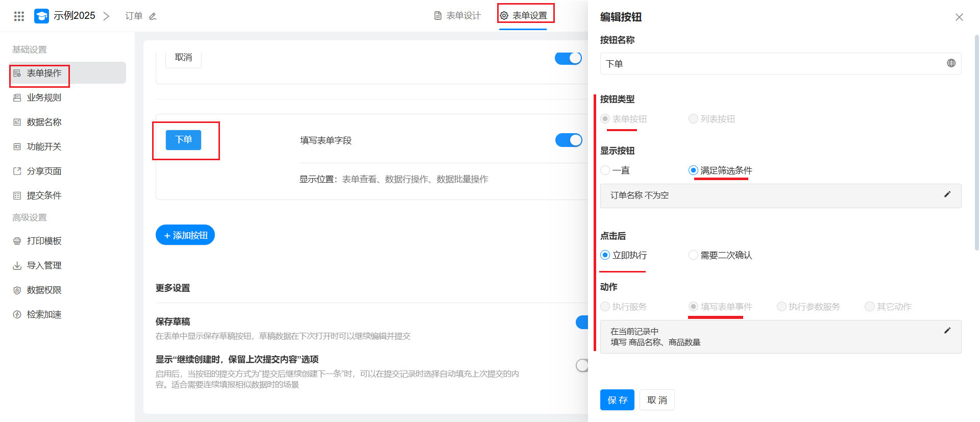The height and width of the screenshot is (422, 980).
Task: Edit the 订单名称 不为空 filter condition
Action: click(x=947, y=194)
